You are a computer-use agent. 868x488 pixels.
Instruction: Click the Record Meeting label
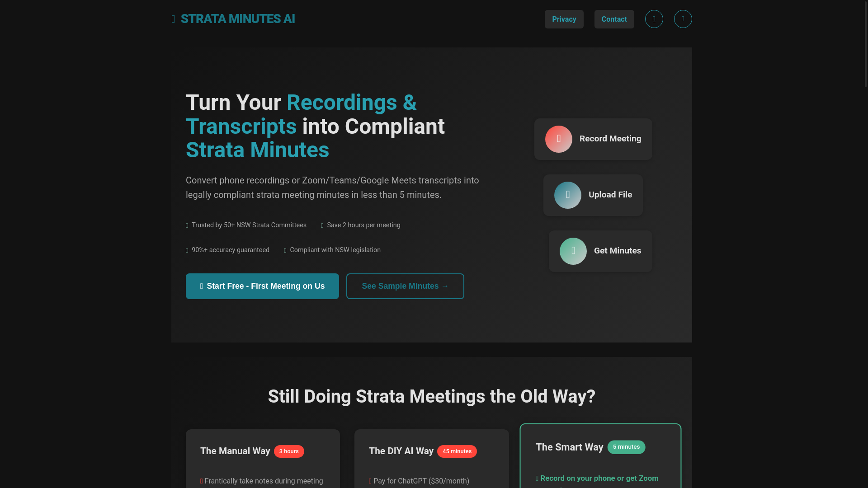[x=610, y=139]
